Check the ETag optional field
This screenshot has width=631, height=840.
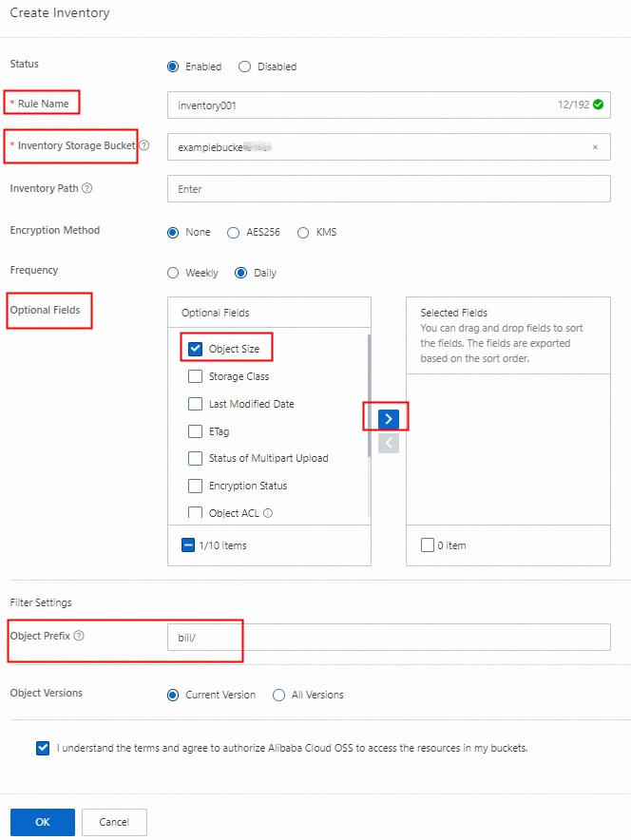195,430
